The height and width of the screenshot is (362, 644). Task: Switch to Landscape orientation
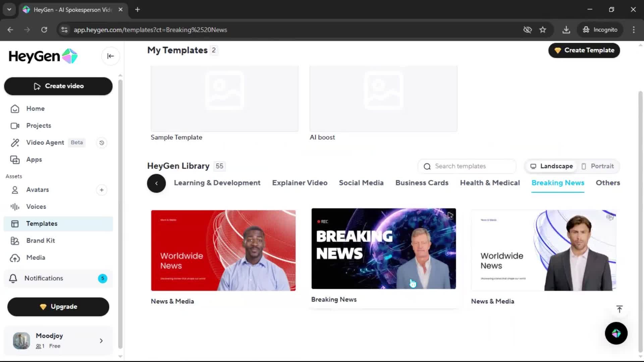point(551,166)
